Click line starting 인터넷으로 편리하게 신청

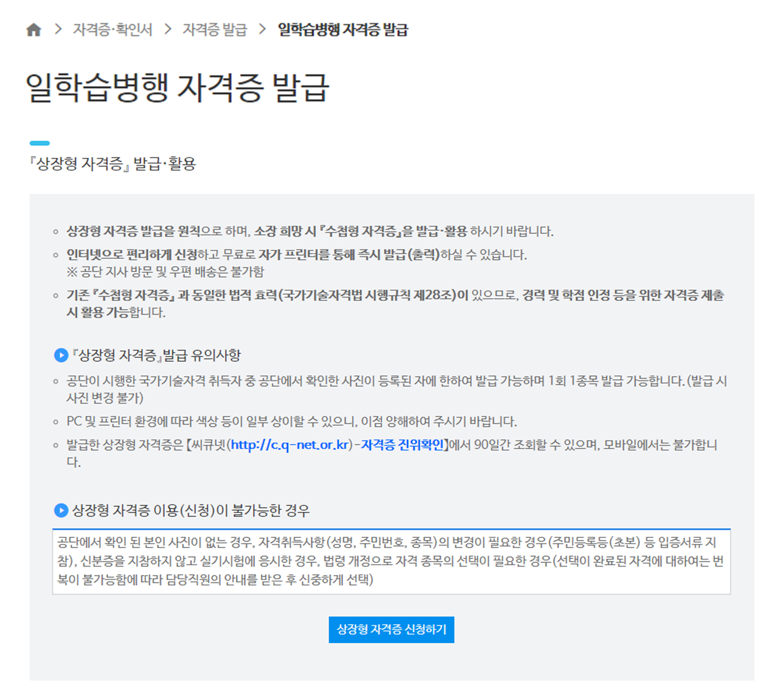point(297,255)
